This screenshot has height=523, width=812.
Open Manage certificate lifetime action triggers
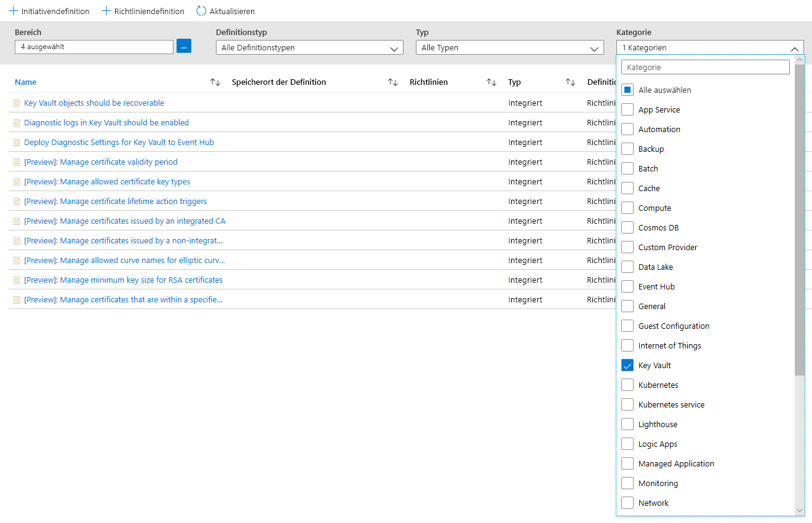coord(116,202)
